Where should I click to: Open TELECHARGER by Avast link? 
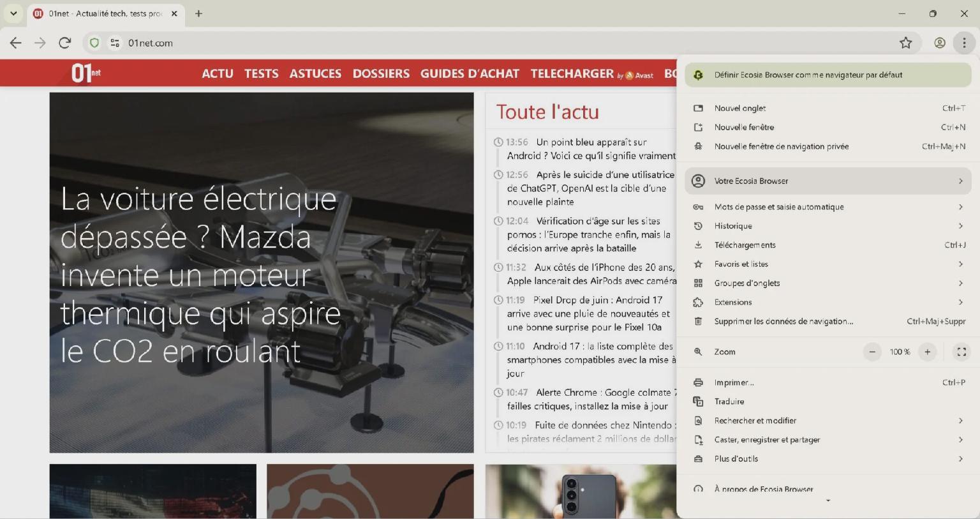(592, 74)
